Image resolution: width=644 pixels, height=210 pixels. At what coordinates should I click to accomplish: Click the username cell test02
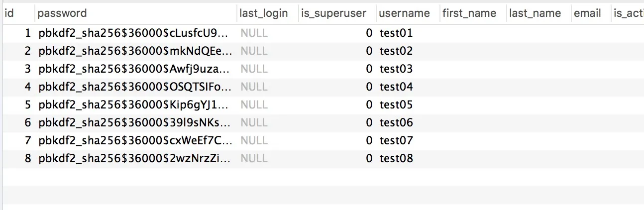[x=396, y=51]
